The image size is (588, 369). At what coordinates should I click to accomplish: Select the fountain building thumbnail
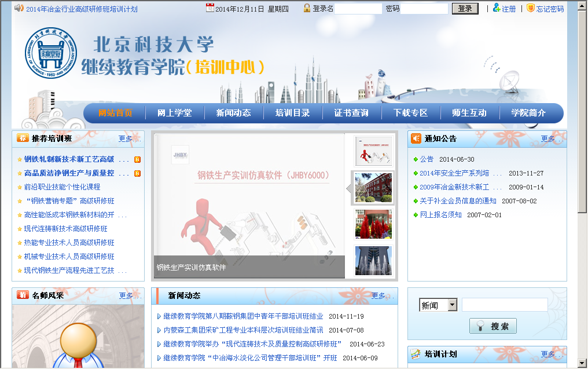[373, 261]
